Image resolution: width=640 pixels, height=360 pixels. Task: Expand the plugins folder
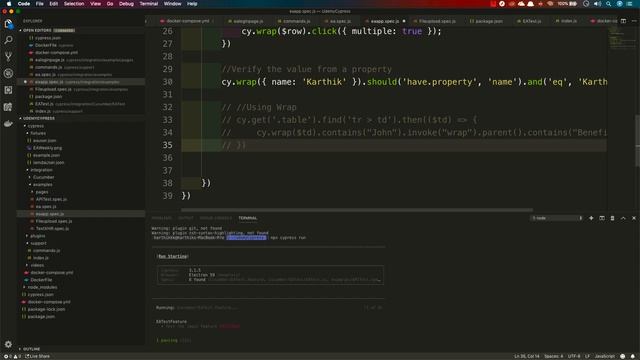coord(38,236)
